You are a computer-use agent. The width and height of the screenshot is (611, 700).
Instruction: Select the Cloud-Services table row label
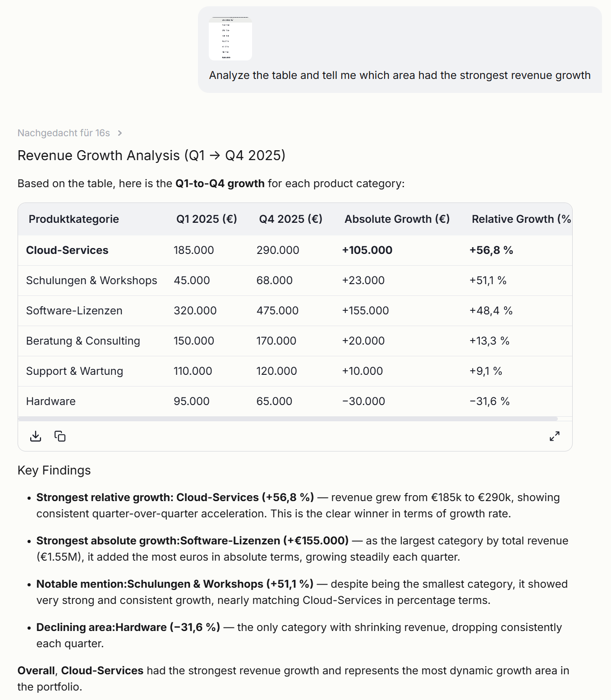tap(67, 250)
